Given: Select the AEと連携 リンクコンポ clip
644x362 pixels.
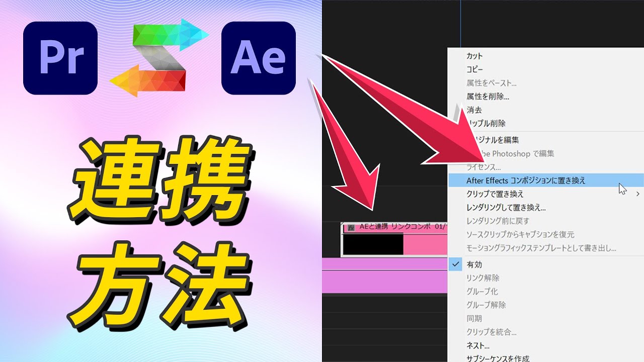Looking at the screenshot, I should pos(394,239).
